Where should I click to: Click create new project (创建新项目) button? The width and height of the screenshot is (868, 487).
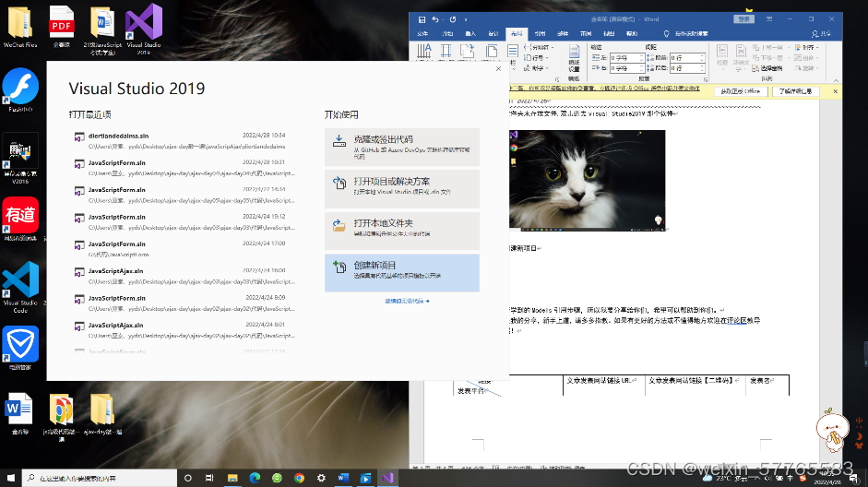tap(402, 273)
